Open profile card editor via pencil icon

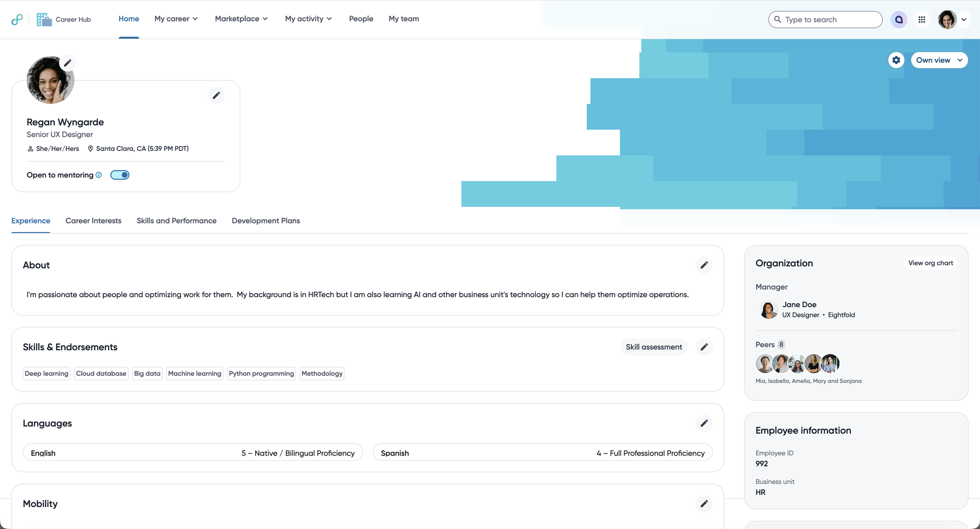tap(216, 95)
